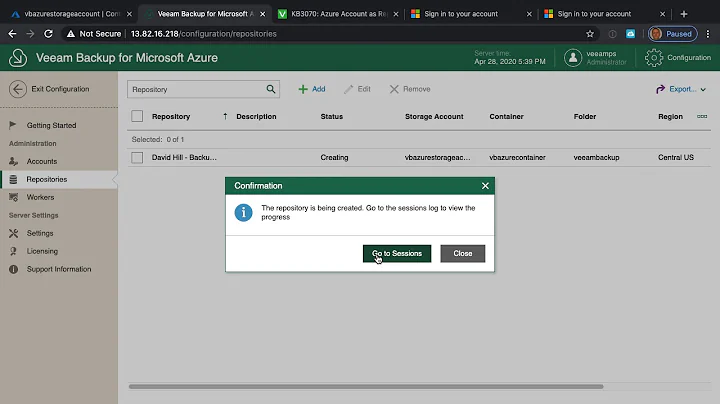Click the green plus Add icon
Image resolution: width=720 pixels, height=404 pixels.
(x=303, y=89)
